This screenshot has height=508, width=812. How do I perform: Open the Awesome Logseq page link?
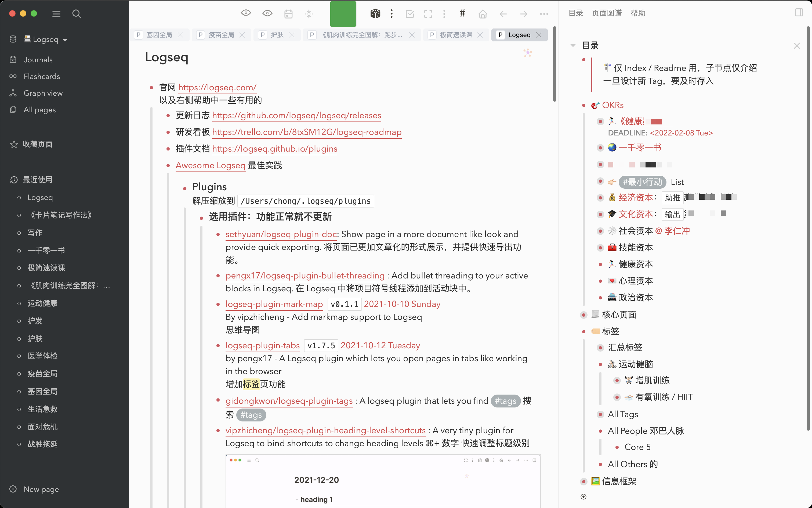tap(210, 165)
